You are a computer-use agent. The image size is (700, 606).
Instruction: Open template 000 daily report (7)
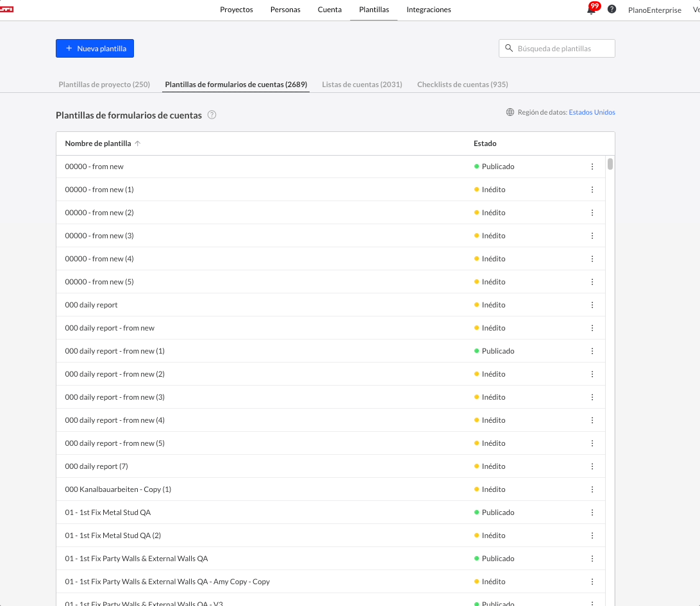point(96,466)
